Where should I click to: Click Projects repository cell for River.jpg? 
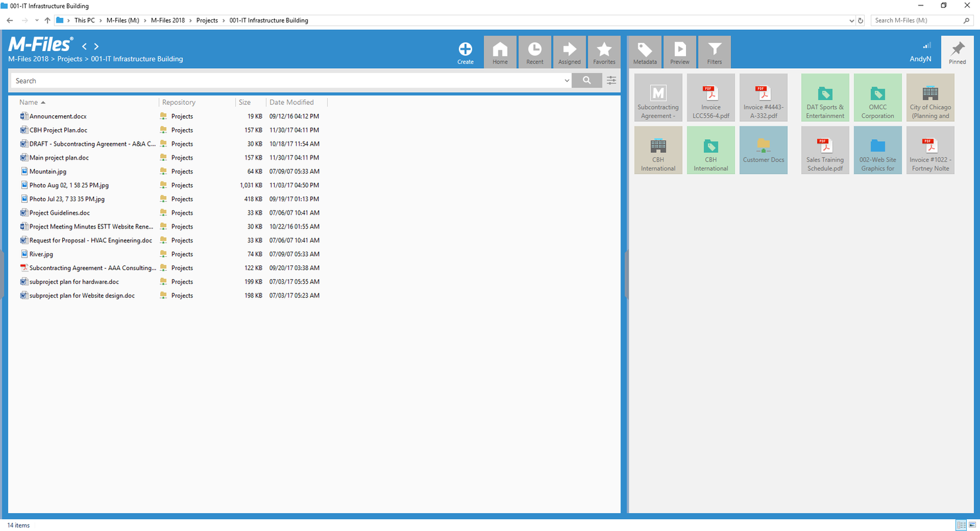182,254
